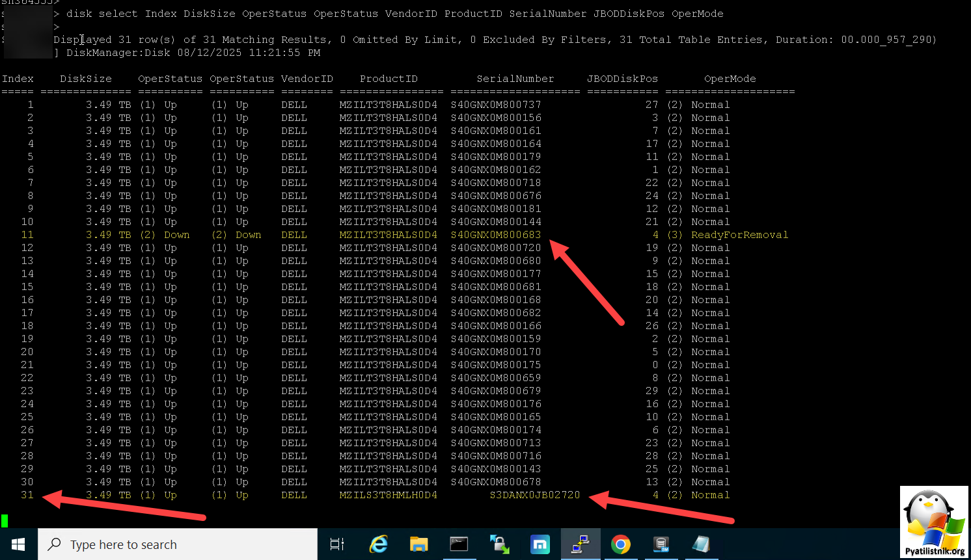The height and width of the screenshot is (560, 971).
Task: Open File Explorer from the taskbar
Action: click(x=419, y=544)
